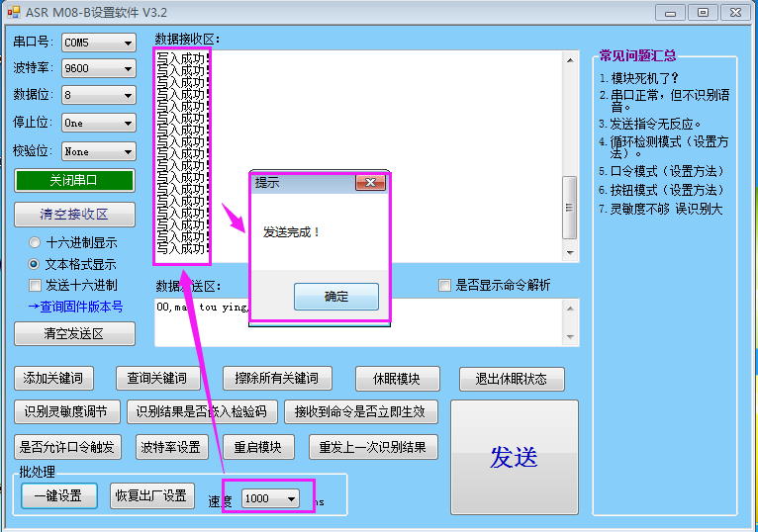Open the 波特率 9600 dropdown

pyautogui.click(x=99, y=68)
